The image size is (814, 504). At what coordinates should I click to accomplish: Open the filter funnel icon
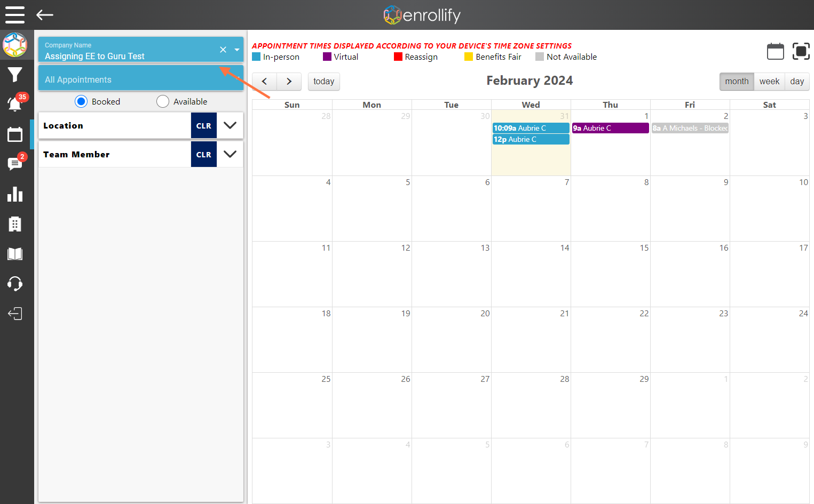coord(15,75)
